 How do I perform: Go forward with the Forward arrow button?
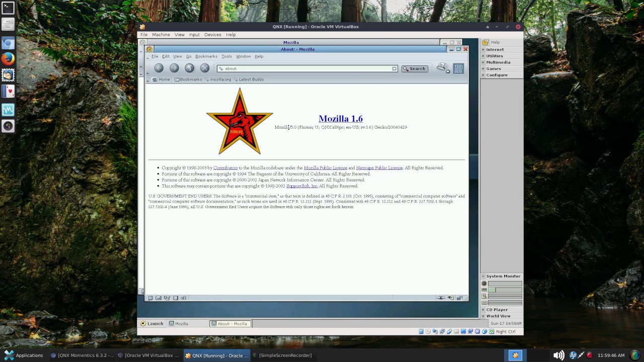(174, 68)
